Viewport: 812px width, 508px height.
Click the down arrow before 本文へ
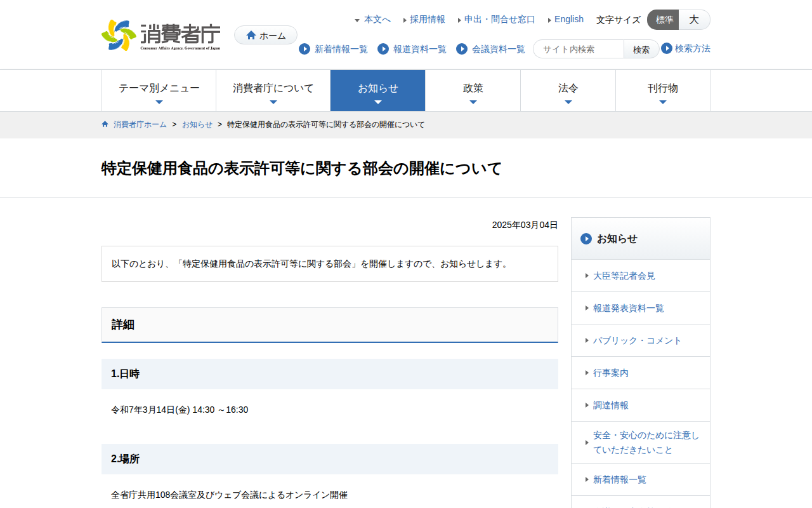(357, 20)
